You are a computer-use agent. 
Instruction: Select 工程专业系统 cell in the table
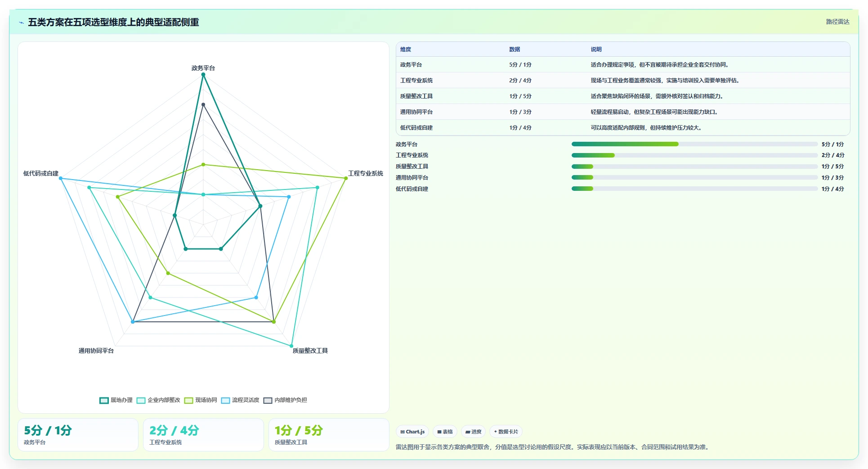pyautogui.click(x=416, y=81)
